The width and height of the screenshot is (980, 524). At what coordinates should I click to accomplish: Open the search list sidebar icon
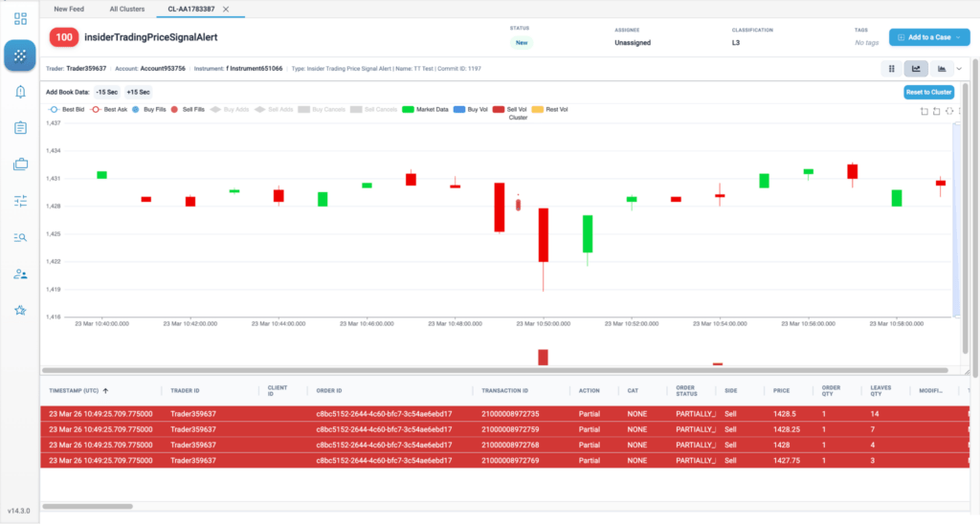pyautogui.click(x=20, y=237)
